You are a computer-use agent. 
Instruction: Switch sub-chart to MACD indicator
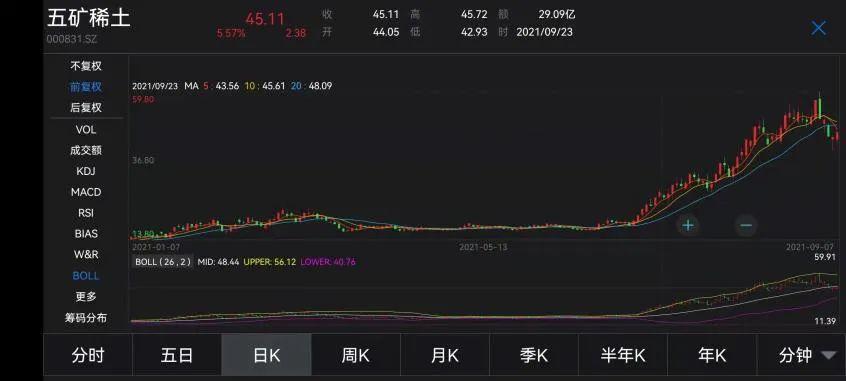click(x=86, y=192)
